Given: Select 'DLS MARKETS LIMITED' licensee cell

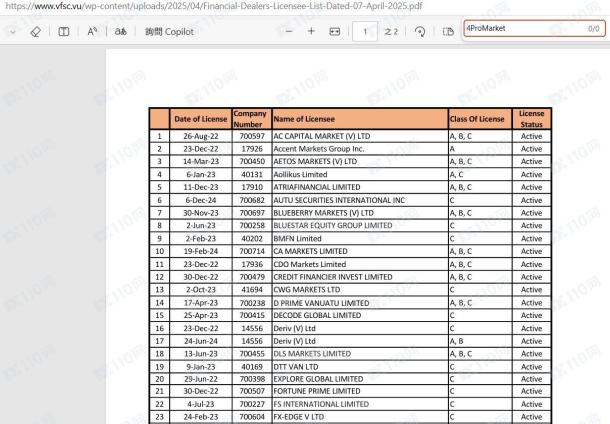Looking at the screenshot, I should (360, 354).
